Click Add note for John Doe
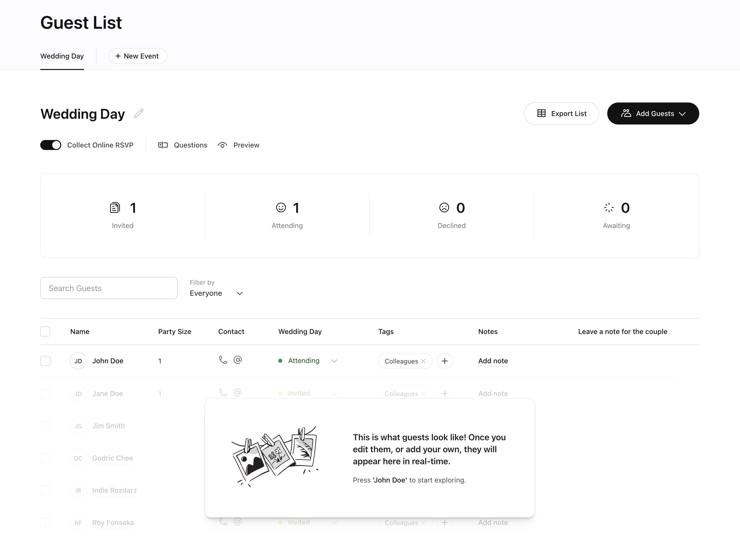 click(x=493, y=360)
